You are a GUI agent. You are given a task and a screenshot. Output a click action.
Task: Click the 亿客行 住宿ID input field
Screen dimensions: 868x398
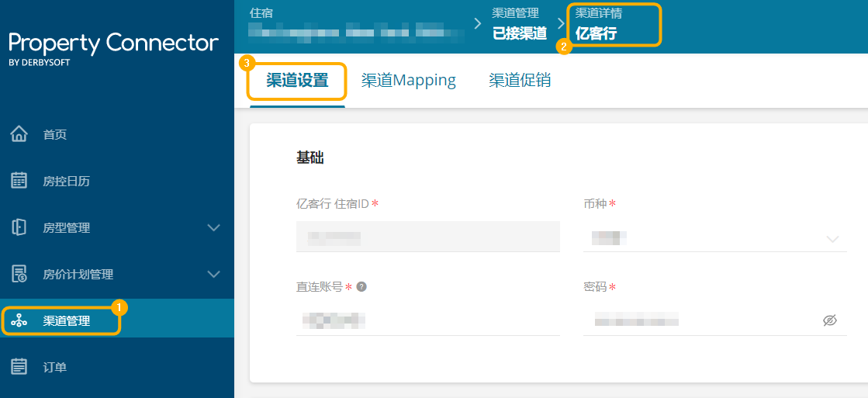point(428,237)
